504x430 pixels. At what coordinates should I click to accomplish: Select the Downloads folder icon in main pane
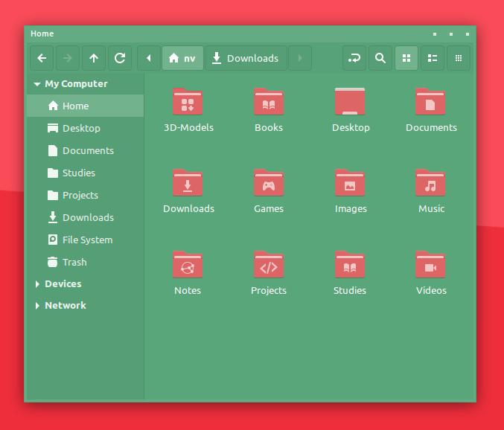(x=188, y=182)
